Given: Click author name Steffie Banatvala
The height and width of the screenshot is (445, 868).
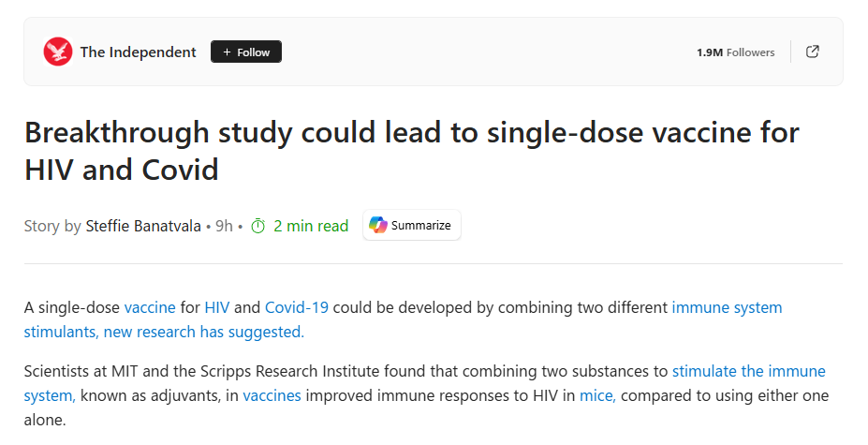Looking at the screenshot, I should [142, 226].
